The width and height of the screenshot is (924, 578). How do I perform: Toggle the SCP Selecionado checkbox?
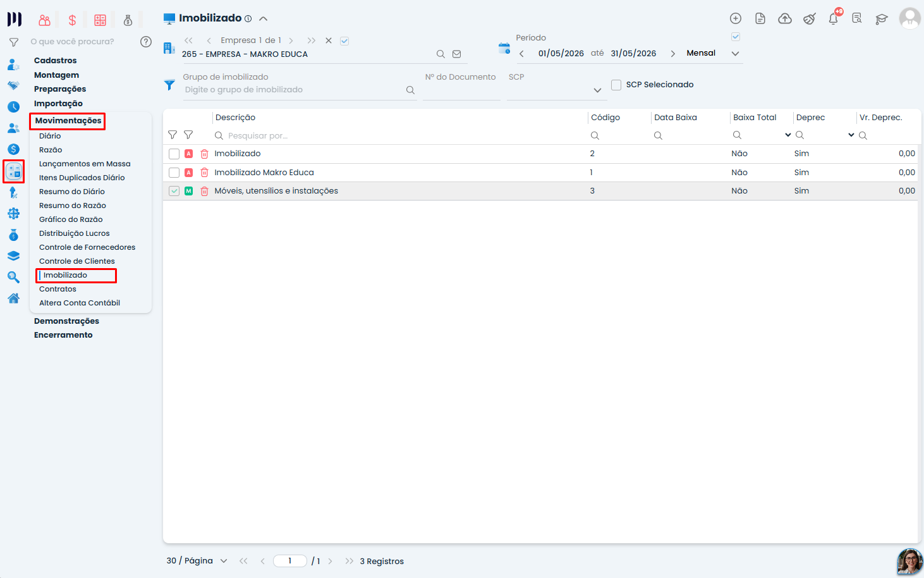[x=616, y=85]
